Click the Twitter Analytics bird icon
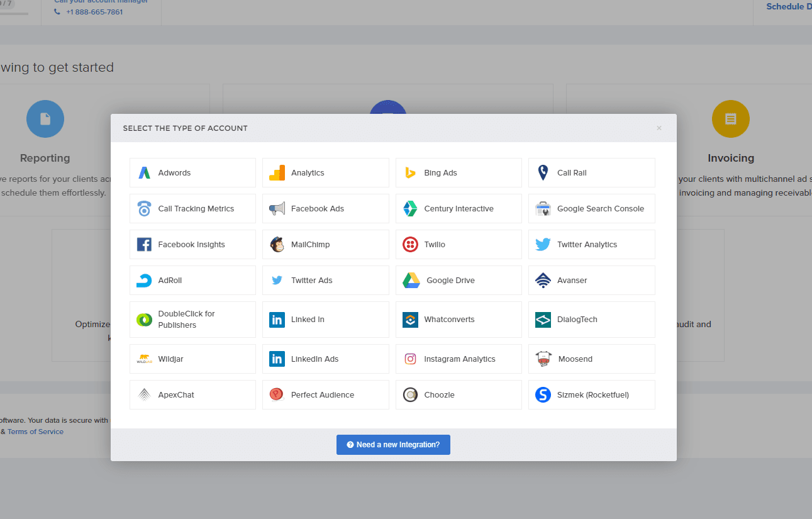The image size is (812, 519). pyautogui.click(x=543, y=245)
